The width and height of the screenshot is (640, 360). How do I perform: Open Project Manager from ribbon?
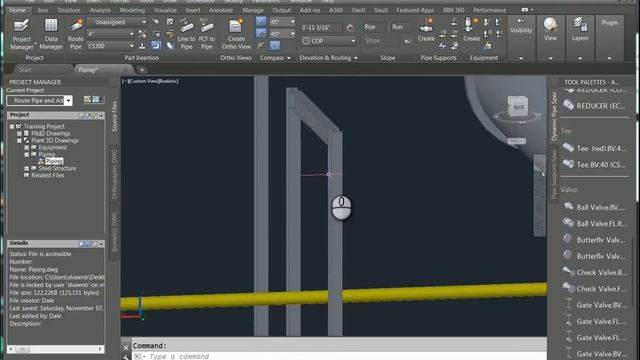click(22, 34)
